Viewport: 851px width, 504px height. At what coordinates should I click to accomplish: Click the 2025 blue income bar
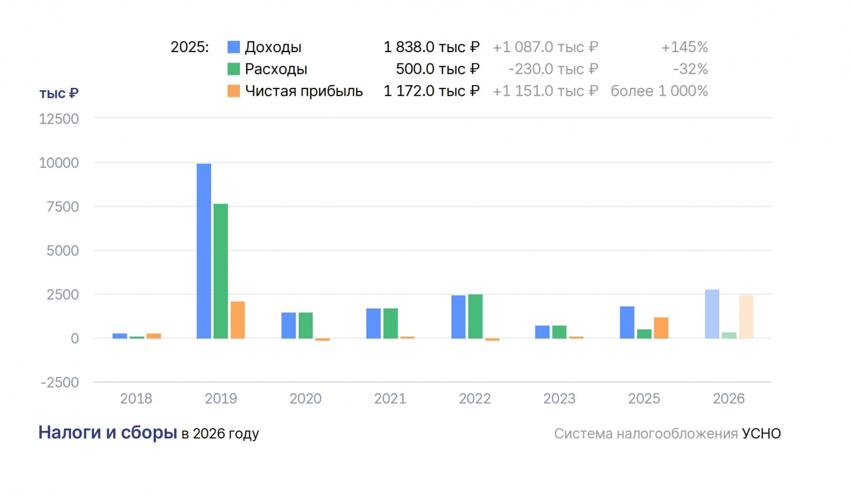(627, 323)
